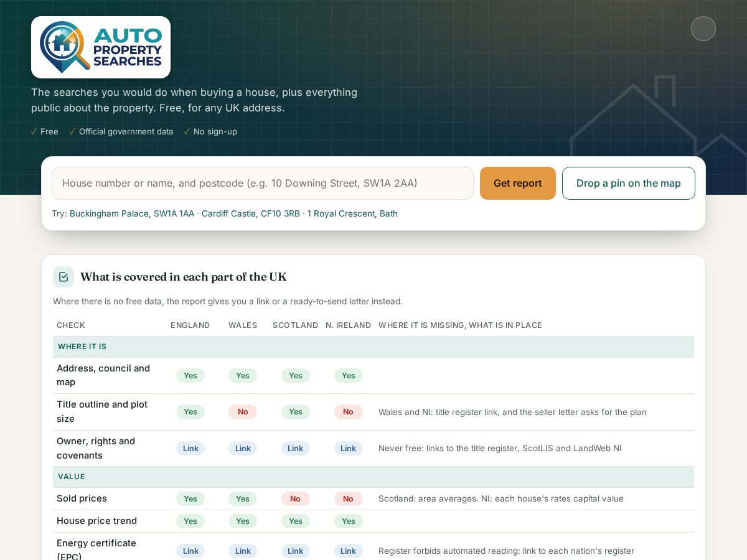Click the SCOTLAND column header
747x560 pixels.
tap(296, 325)
